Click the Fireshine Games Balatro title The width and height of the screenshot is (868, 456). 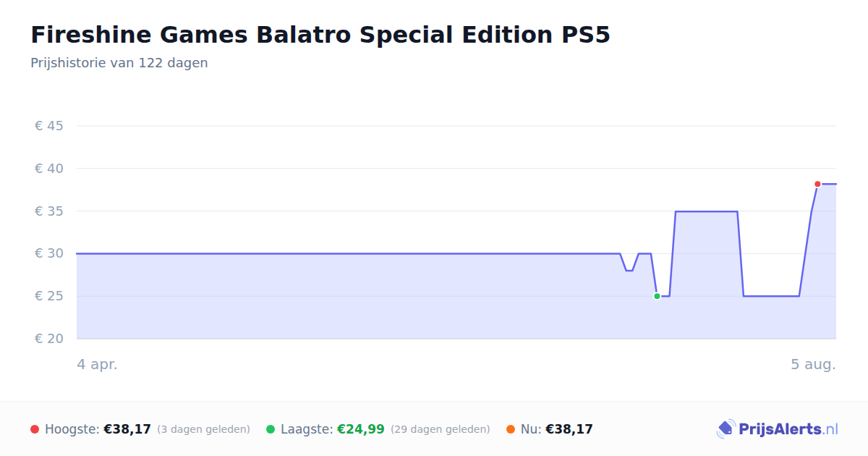[x=320, y=35]
